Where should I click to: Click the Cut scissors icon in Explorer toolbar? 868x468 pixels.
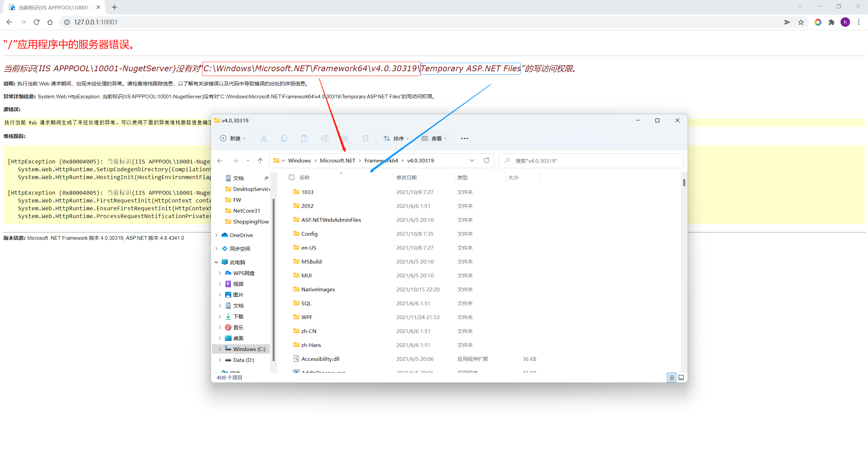263,138
